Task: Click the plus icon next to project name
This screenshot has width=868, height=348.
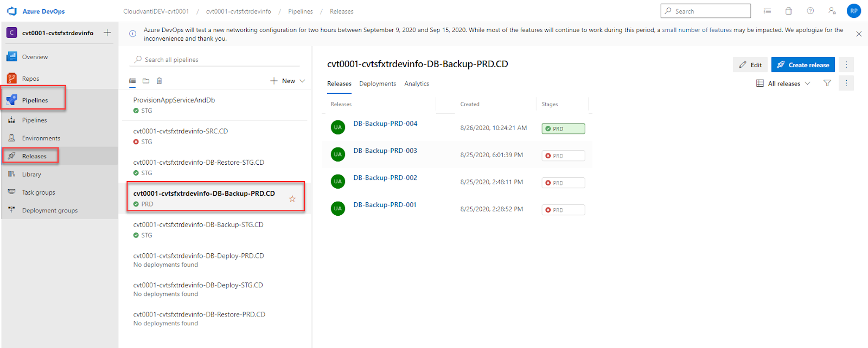Action: tap(107, 33)
